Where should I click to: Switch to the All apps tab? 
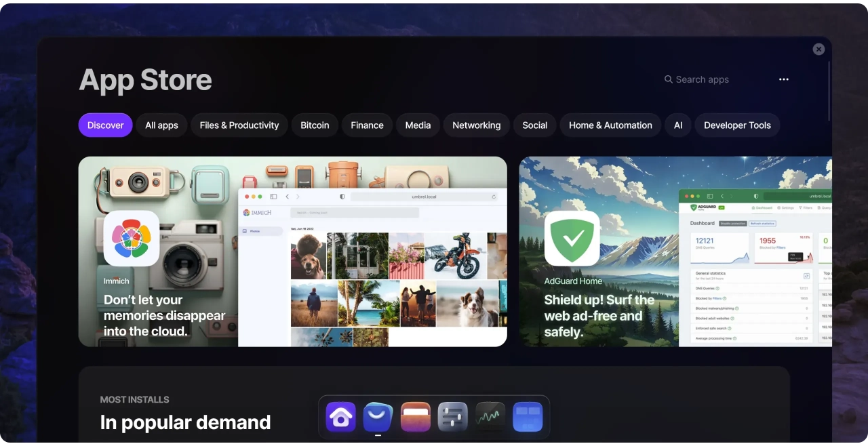point(161,125)
